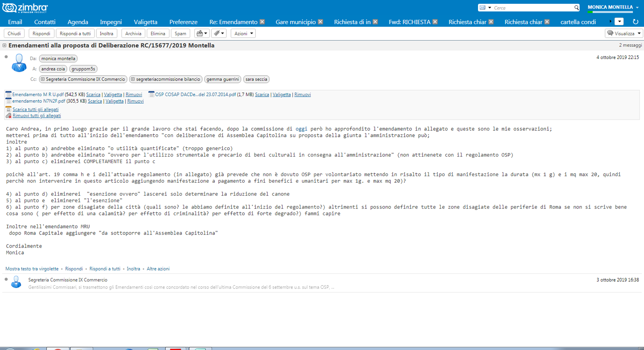Click the refresh icon in the tab bar
This screenshot has height=350, width=644.
point(636,22)
